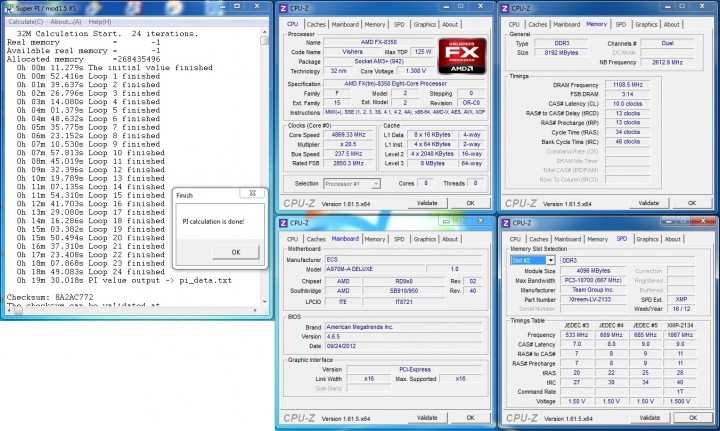
Task: Click the CPU-Z icon in the Memory window title bar
Action: [x=505, y=8]
